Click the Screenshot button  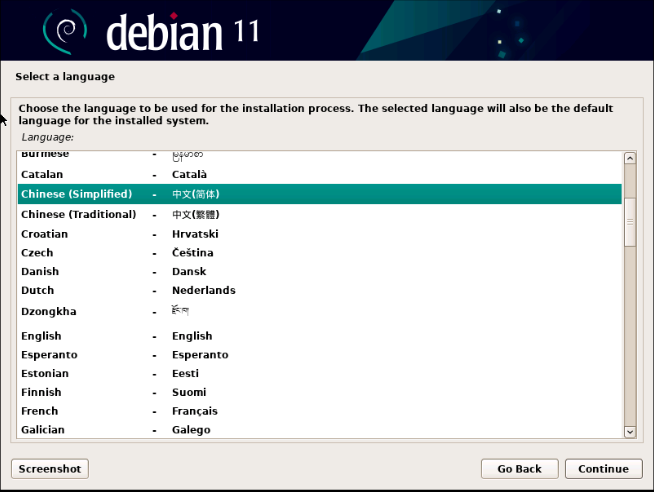(50, 469)
